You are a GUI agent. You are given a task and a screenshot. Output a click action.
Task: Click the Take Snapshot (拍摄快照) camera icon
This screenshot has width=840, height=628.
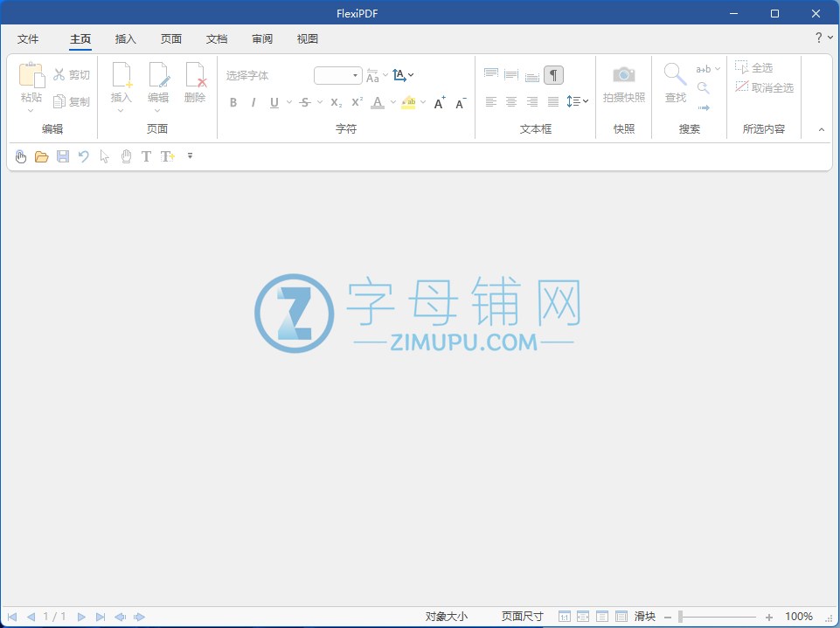(x=623, y=74)
